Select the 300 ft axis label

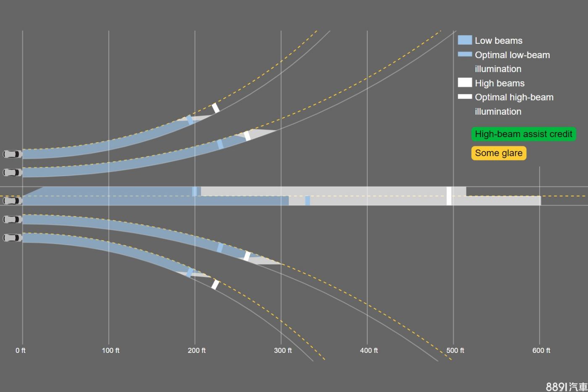[283, 350]
